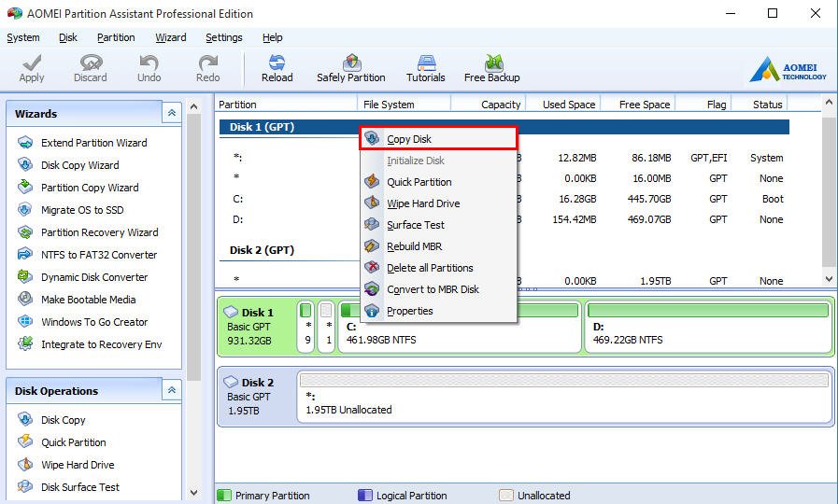Launch Free Backup from toolbar
The width and height of the screenshot is (838, 504).
492,69
